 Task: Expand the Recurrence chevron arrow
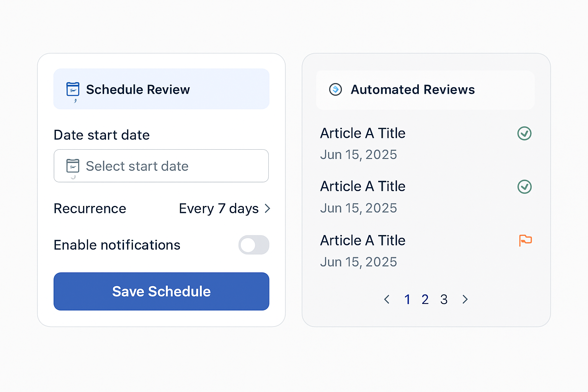pyautogui.click(x=268, y=209)
